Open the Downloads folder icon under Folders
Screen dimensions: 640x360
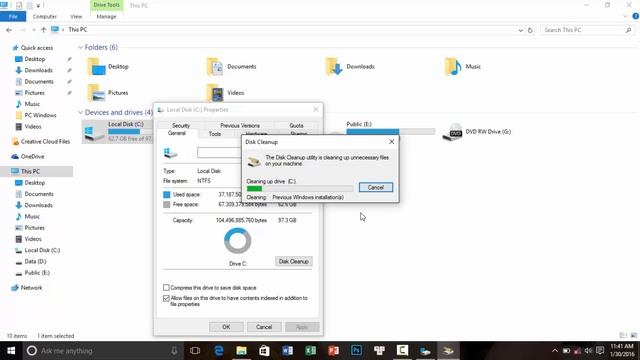pos(334,67)
